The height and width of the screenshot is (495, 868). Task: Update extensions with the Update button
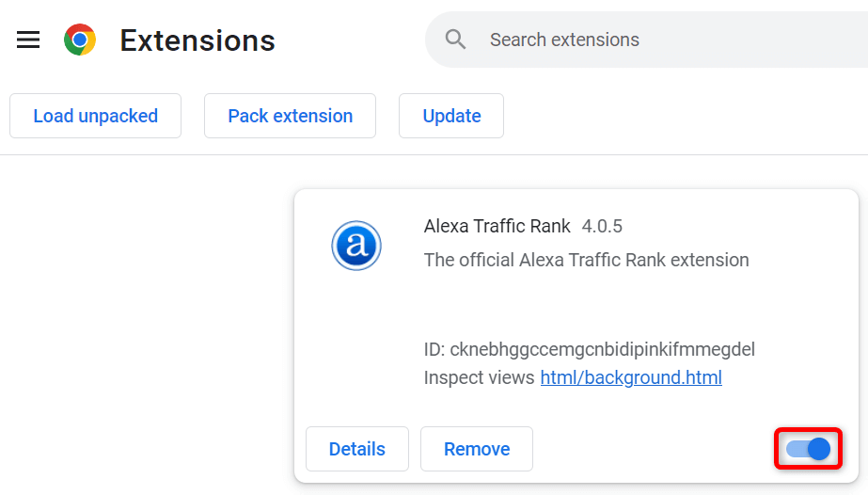pyautogui.click(x=451, y=116)
